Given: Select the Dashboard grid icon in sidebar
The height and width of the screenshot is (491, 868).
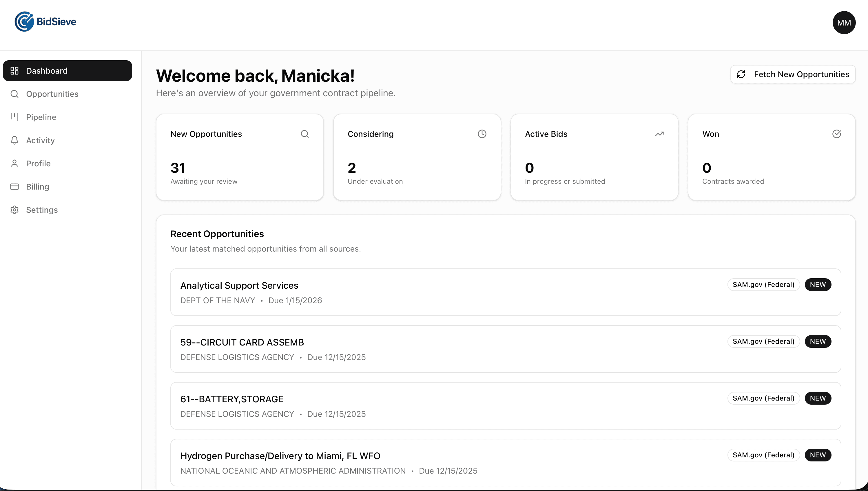Looking at the screenshot, I should pos(14,71).
